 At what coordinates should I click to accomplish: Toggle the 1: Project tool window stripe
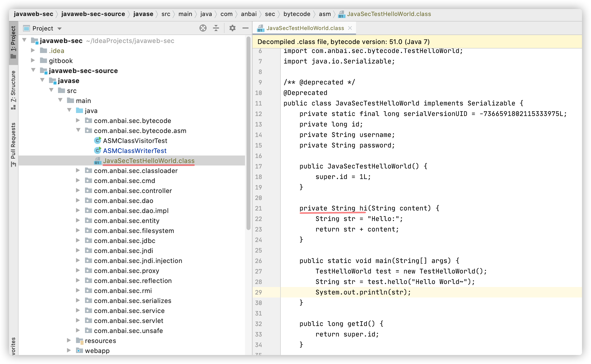pyautogui.click(x=13, y=42)
